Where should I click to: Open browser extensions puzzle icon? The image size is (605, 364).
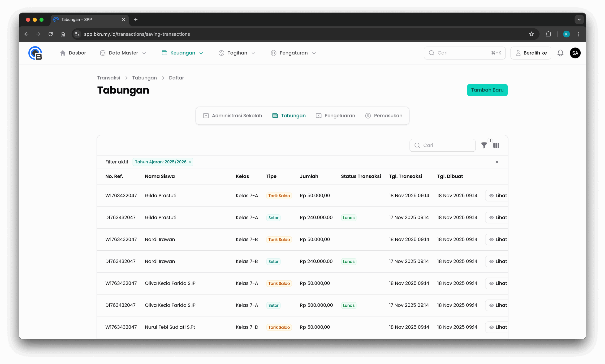pyautogui.click(x=548, y=34)
